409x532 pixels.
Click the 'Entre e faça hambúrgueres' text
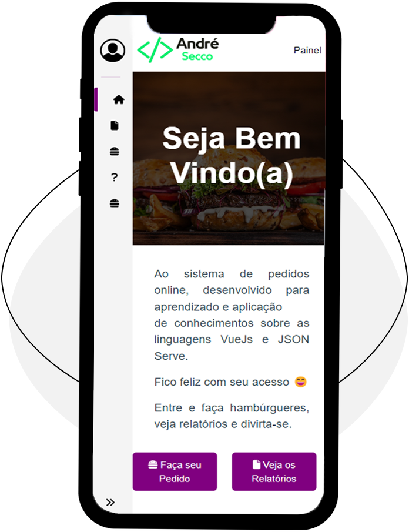point(232,416)
